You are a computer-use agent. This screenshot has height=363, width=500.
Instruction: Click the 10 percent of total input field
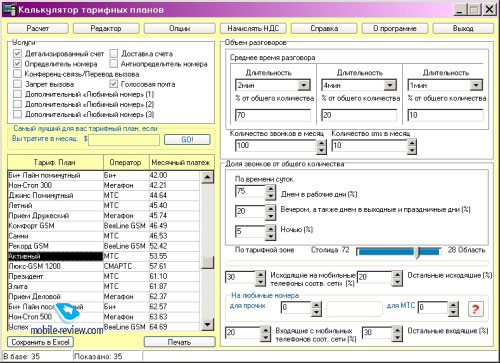tap(445, 115)
